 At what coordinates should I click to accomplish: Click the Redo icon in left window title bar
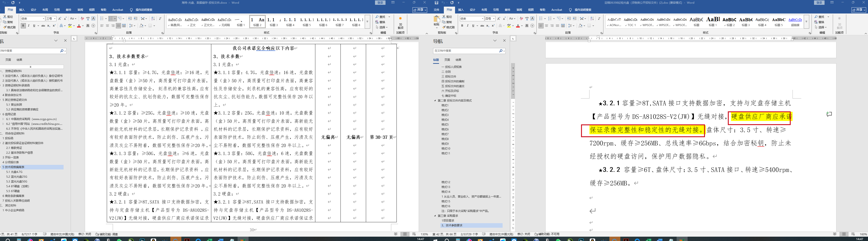(x=13, y=3)
